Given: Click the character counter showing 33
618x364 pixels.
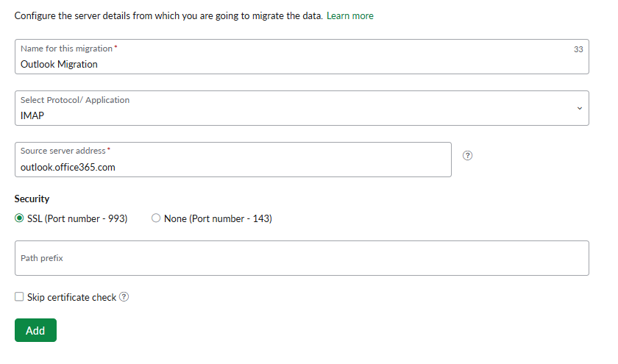Looking at the screenshot, I should click(578, 49).
